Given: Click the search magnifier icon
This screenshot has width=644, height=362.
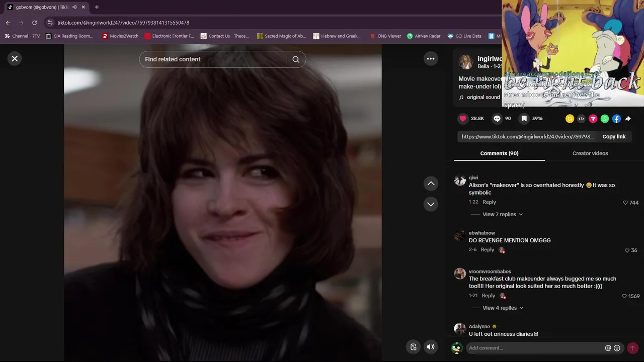Looking at the screenshot, I should point(296,59).
